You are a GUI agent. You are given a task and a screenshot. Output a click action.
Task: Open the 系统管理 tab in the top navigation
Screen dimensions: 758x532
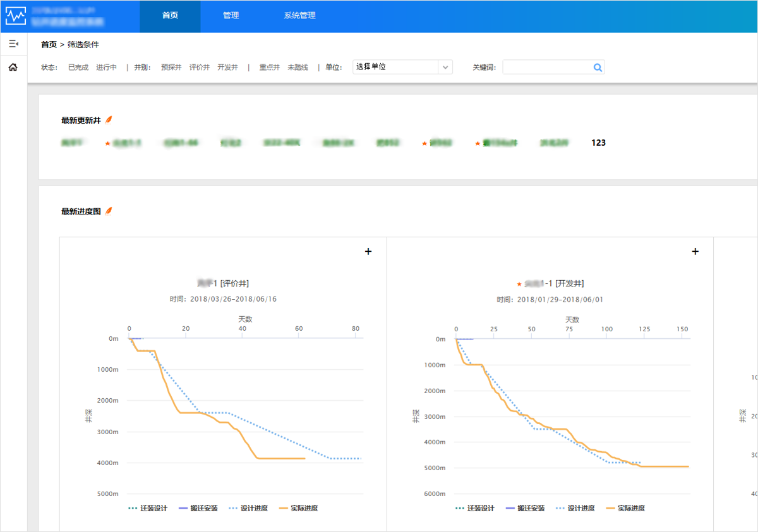tap(299, 16)
